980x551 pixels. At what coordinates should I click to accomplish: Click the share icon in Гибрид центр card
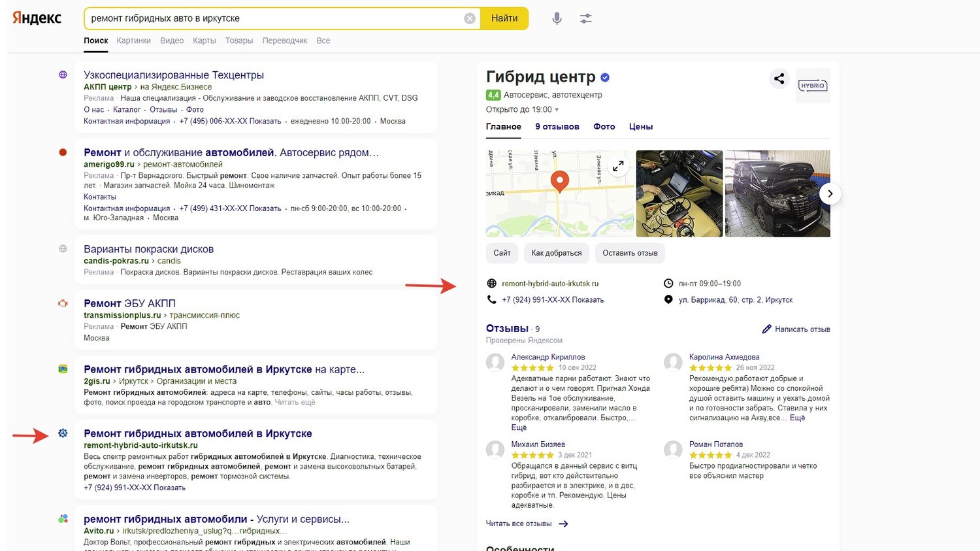[779, 79]
